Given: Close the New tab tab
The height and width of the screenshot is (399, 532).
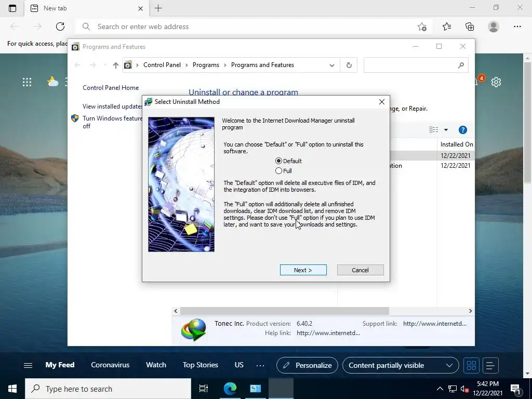Looking at the screenshot, I should click(x=140, y=8).
